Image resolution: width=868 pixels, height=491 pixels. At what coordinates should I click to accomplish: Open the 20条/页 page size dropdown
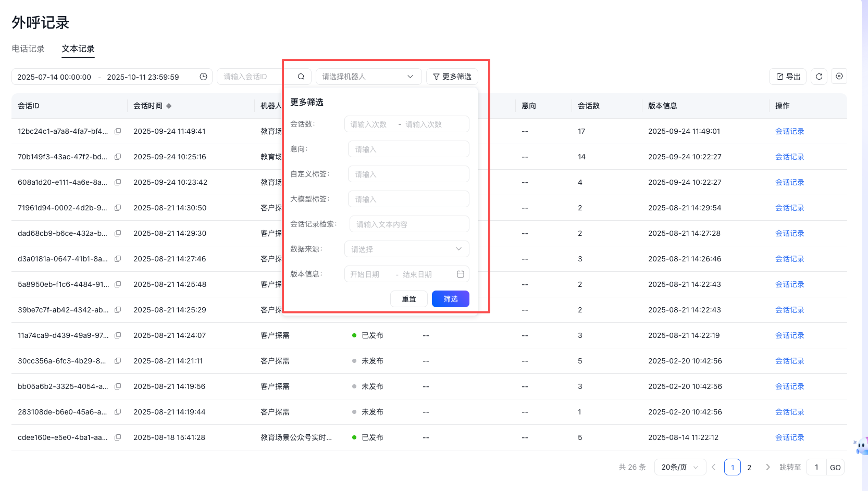pos(679,467)
